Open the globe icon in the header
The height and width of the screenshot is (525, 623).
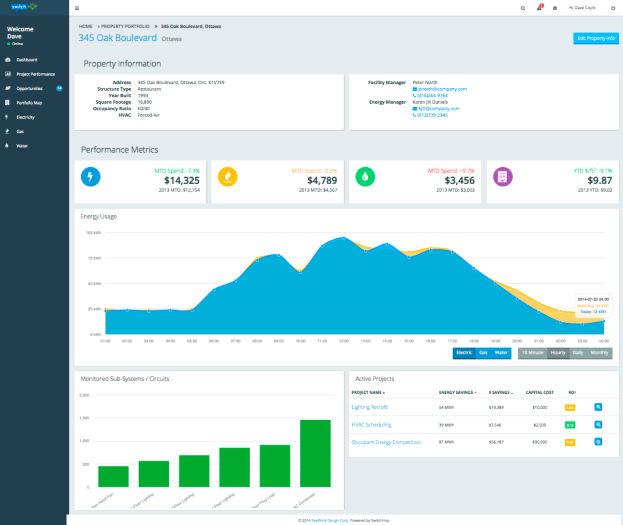tap(555, 8)
